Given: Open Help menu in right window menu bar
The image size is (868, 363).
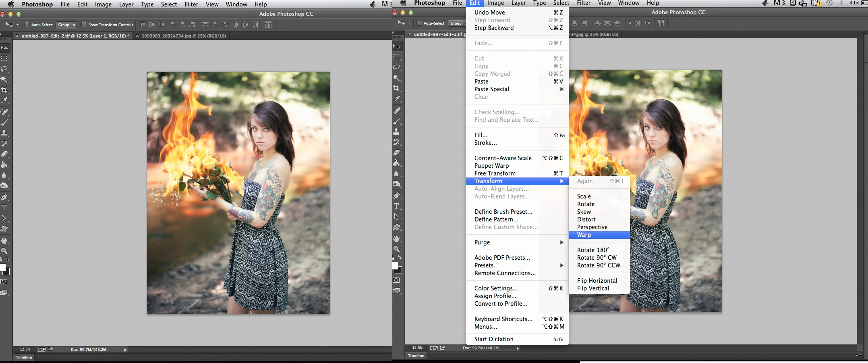Looking at the screenshot, I should coord(653,3).
